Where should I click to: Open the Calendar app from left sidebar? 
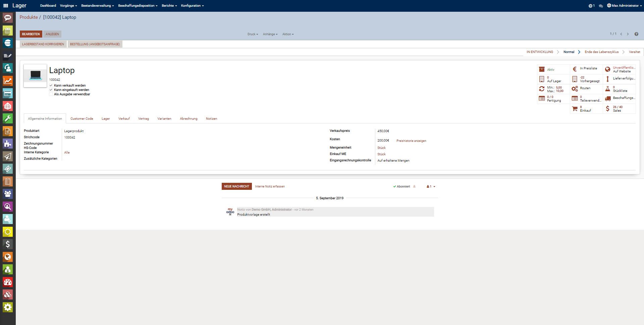(7, 31)
